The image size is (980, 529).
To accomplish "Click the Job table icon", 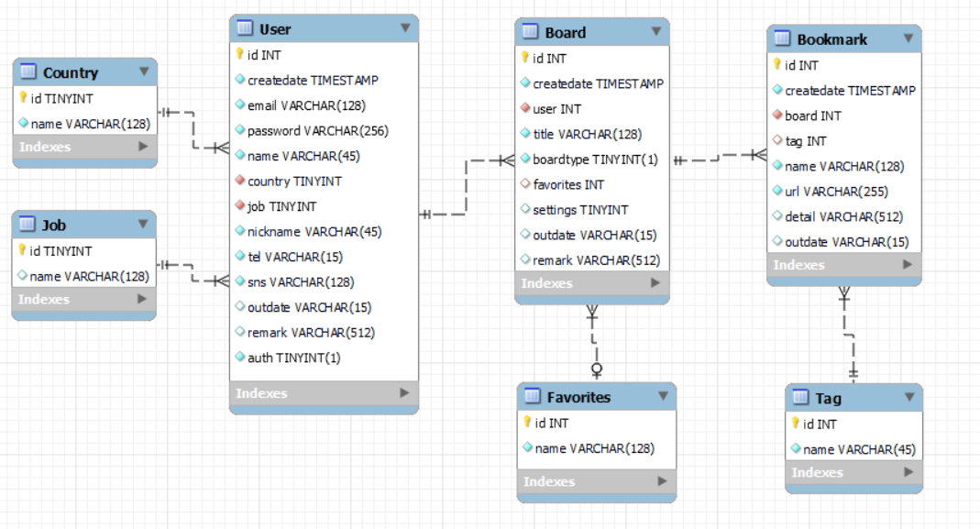I will [27, 224].
